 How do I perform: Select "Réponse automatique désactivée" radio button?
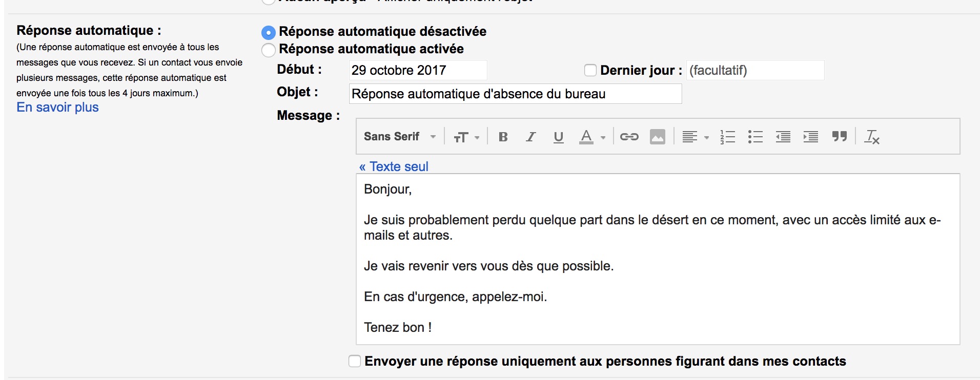[268, 32]
